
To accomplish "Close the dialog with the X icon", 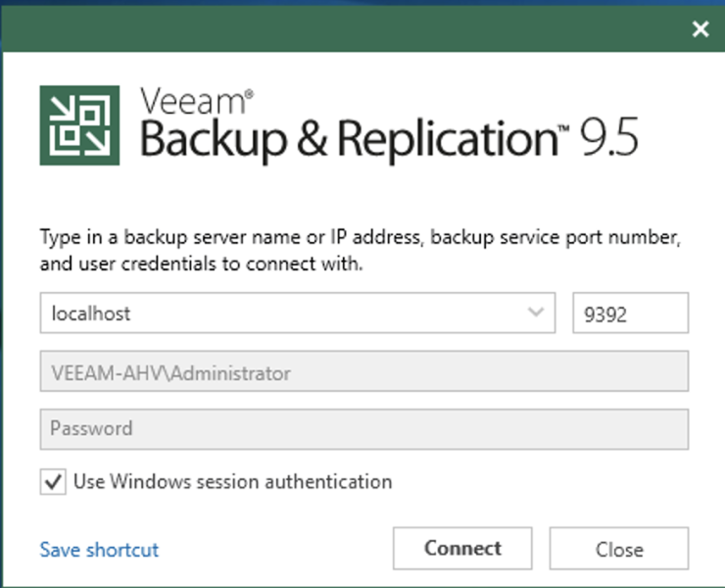I will 701,29.
